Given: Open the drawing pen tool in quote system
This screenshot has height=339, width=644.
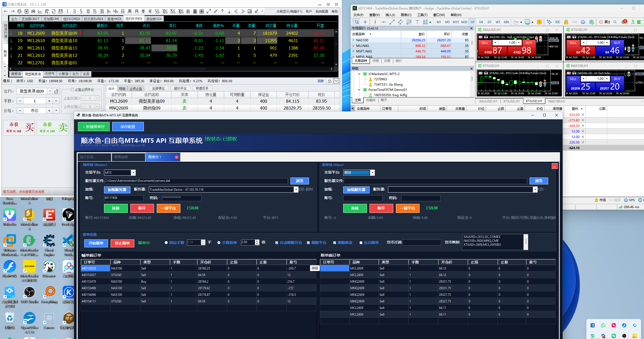Looking at the screenshot, I should coord(257,11).
